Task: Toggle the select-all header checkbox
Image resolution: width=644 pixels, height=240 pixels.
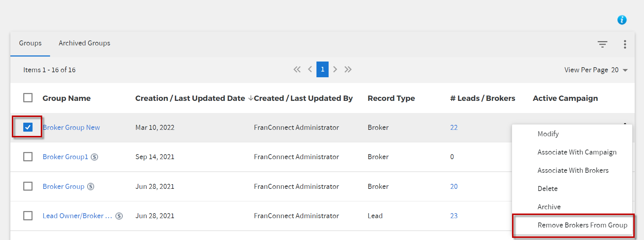Action: coord(28,98)
